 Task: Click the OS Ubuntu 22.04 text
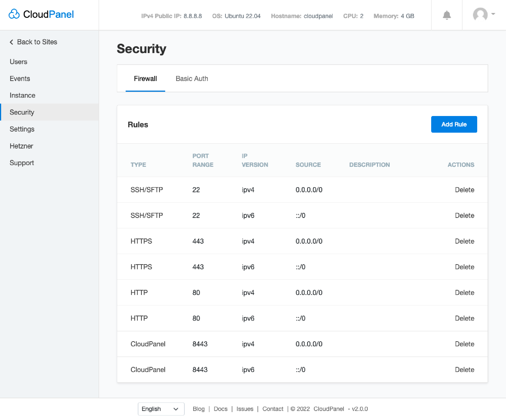tap(236, 16)
